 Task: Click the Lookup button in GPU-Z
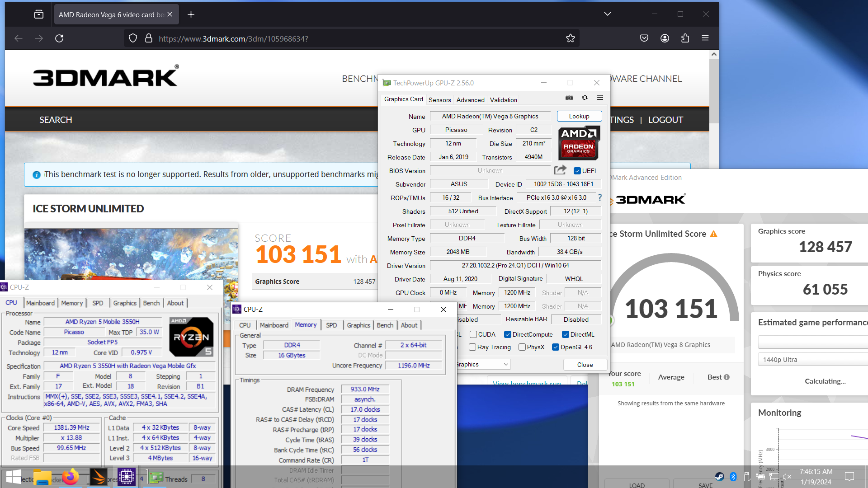[579, 116]
